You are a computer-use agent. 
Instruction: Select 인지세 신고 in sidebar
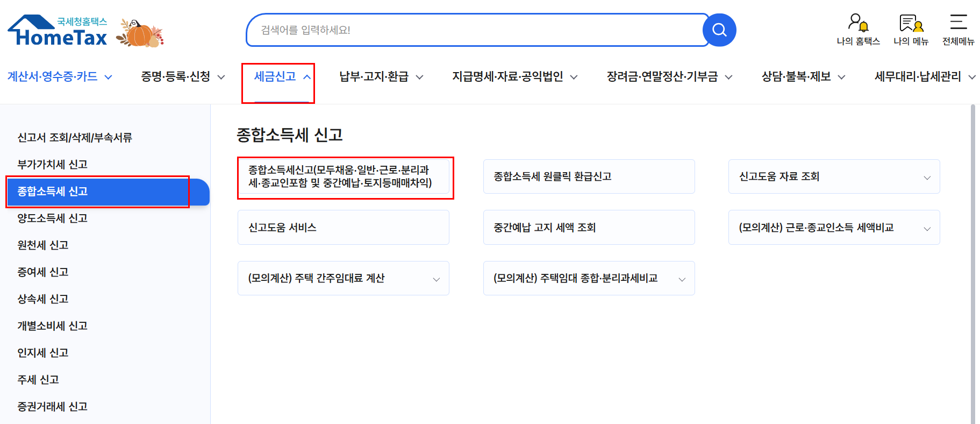(x=43, y=352)
